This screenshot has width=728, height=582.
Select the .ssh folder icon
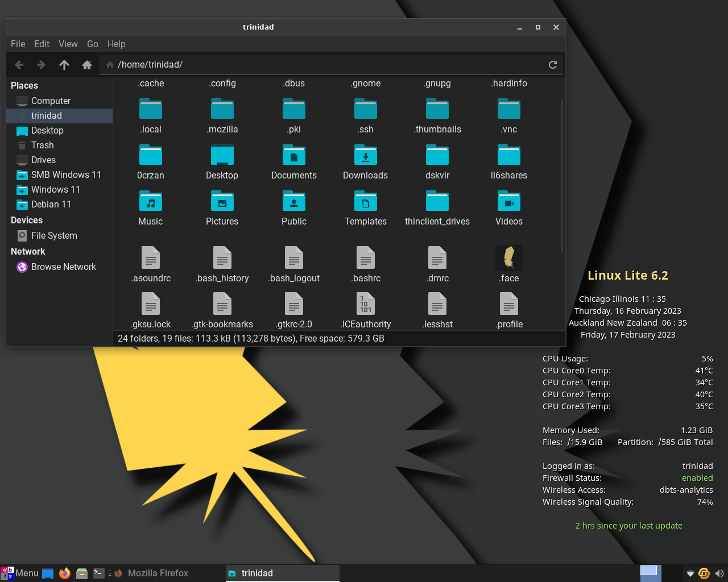(366, 109)
